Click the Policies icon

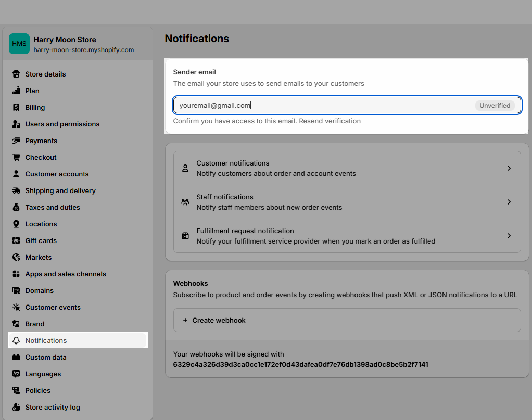[16, 390]
